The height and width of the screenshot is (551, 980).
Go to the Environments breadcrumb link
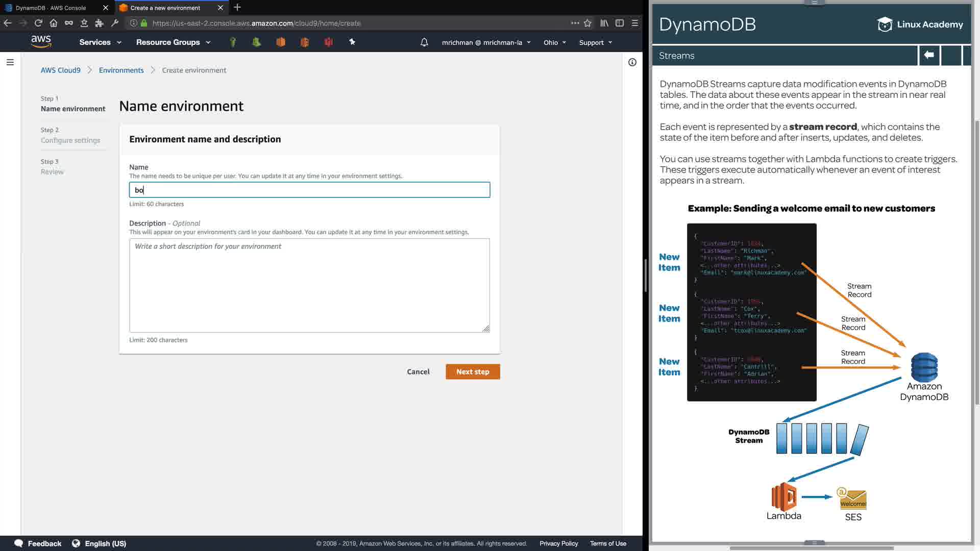pos(121,70)
